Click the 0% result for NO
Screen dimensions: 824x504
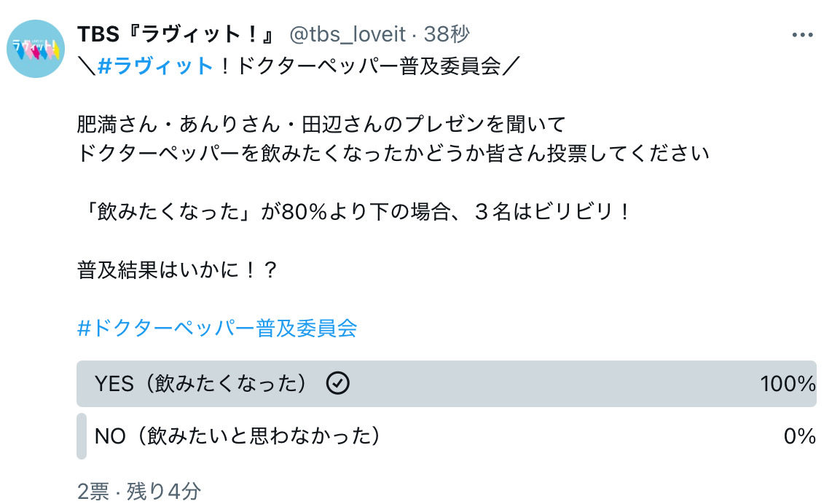coord(799,436)
